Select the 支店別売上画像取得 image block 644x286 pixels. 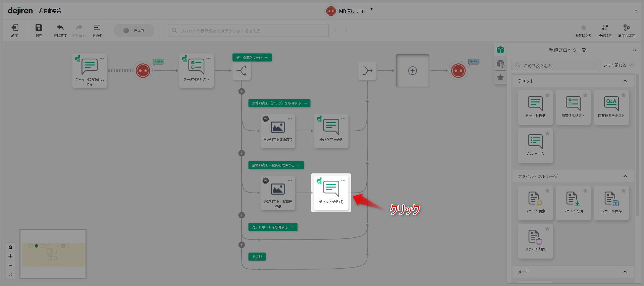[278, 131]
